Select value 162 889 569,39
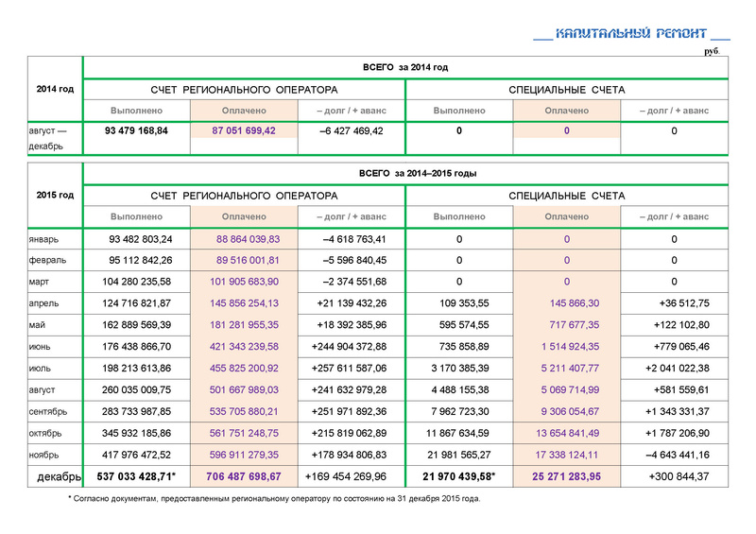This screenshot has width=756, height=534. point(136,325)
